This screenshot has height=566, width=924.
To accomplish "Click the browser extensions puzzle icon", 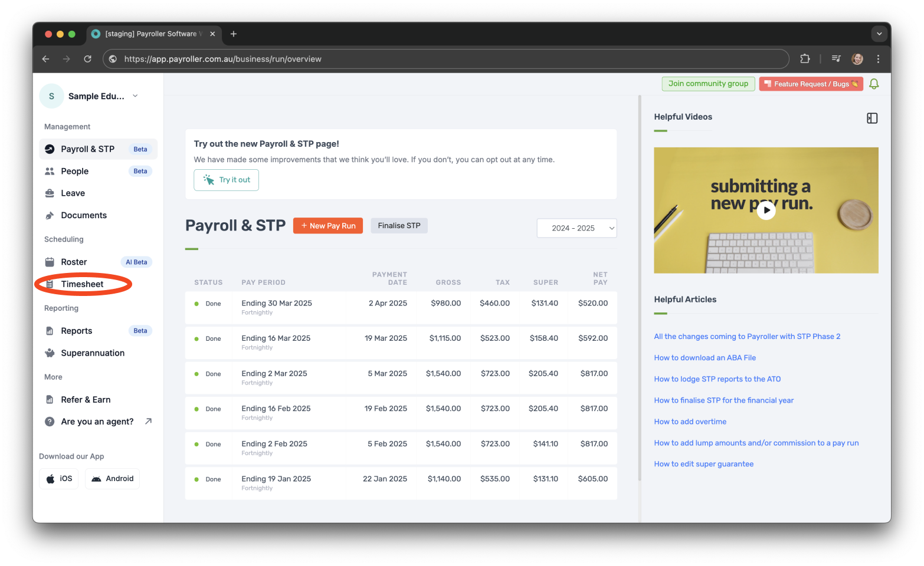I will pyautogui.click(x=805, y=58).
